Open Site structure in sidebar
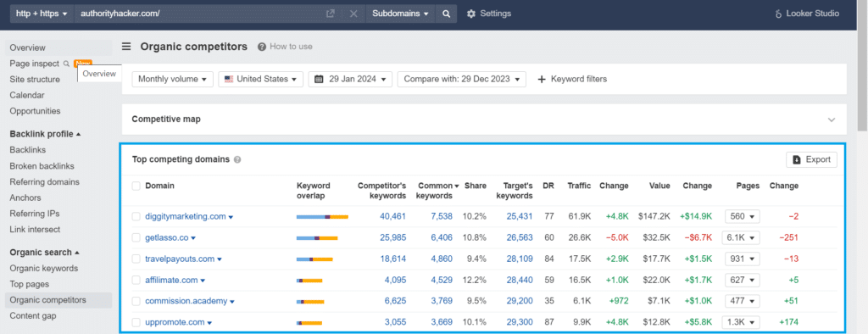This screenshot has height=334, width=868. coord(35,79)
